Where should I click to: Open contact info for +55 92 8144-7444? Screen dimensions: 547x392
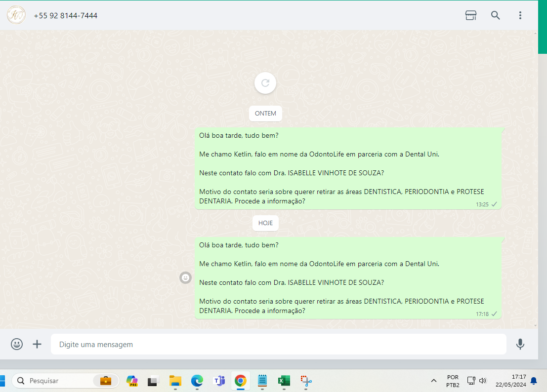pyautogui.click(x=66, y=16)
